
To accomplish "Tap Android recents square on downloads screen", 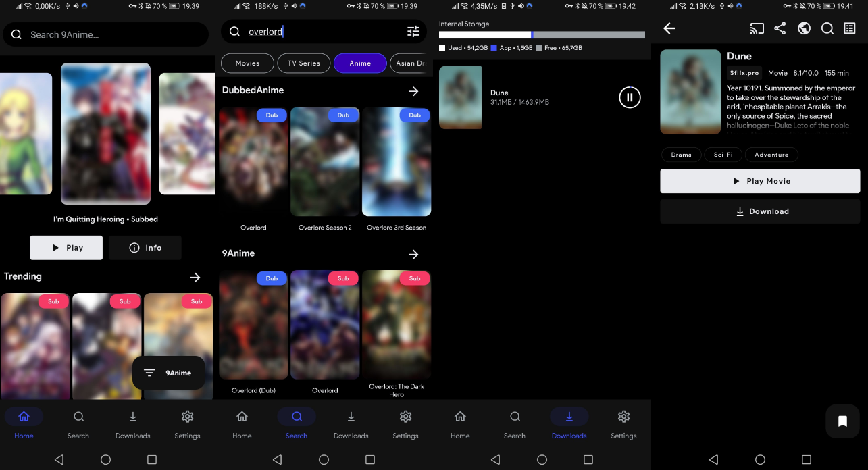I will tap(588, 459).
